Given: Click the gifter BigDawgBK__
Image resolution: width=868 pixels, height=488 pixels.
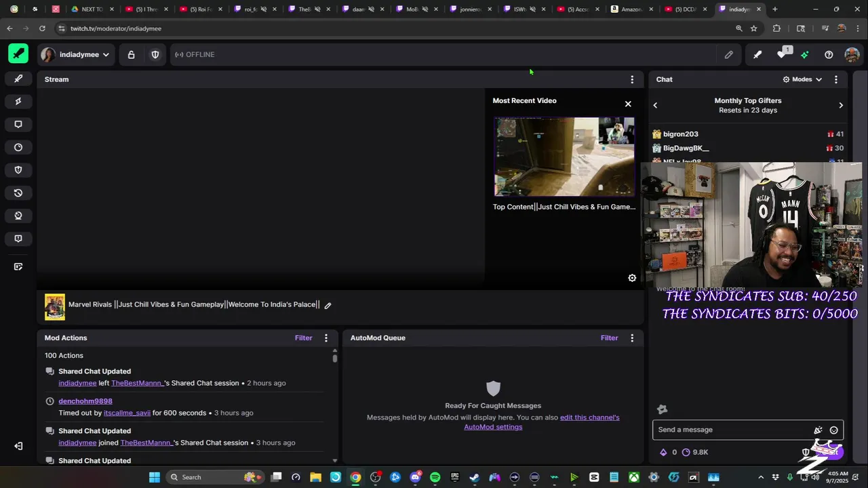Looking at the screenshot, I should 686,148.
